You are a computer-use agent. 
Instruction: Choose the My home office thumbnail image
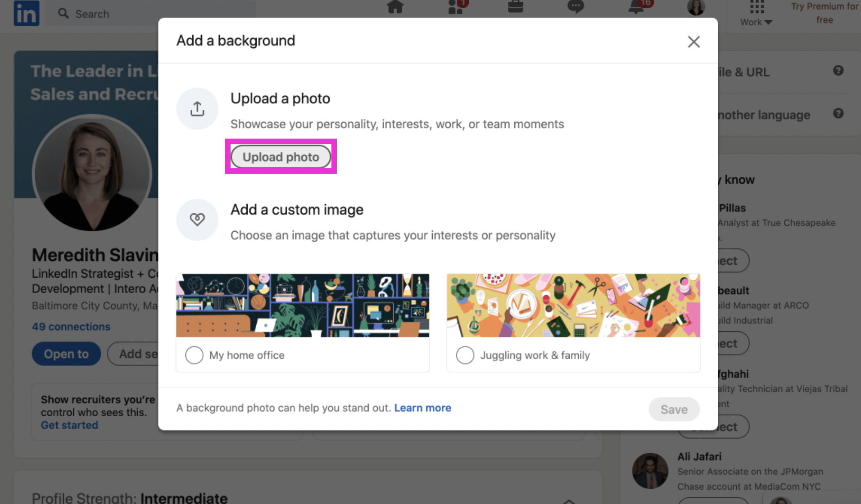[x=302, y=306]
